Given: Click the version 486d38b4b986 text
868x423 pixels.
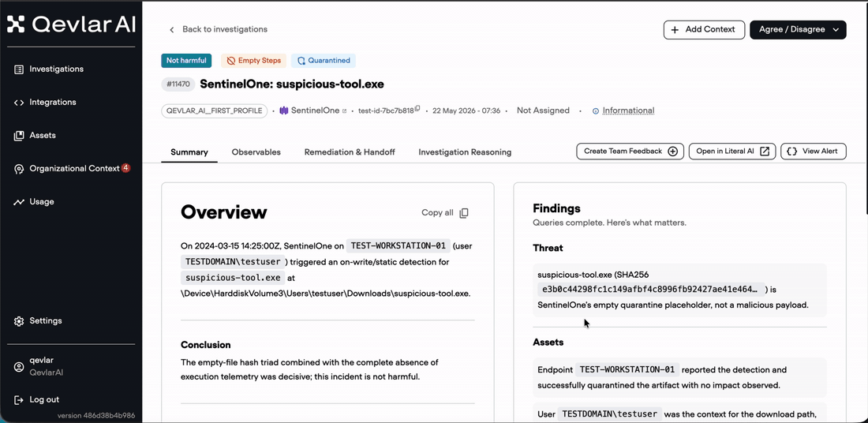Looking at the screenshot, I should 95,416.
